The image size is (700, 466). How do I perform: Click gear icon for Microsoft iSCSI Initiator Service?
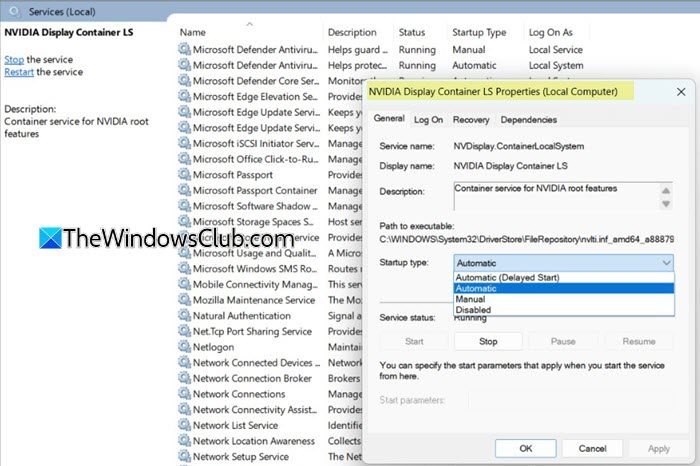[x=184, y=143]
